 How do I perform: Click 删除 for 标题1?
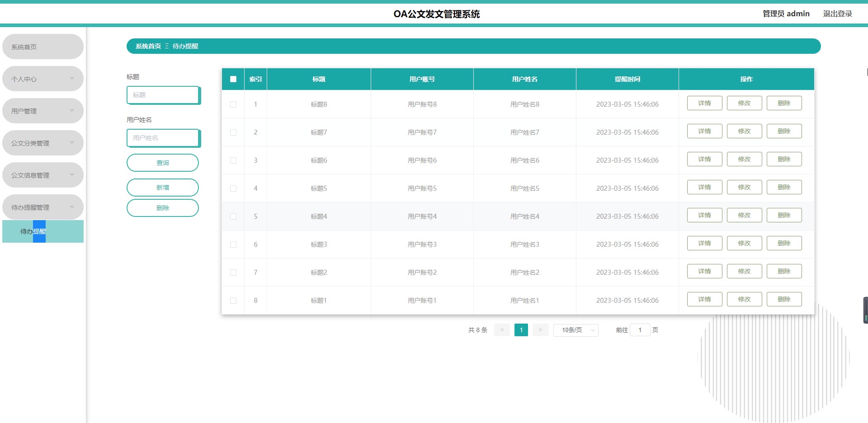[784, 299]
